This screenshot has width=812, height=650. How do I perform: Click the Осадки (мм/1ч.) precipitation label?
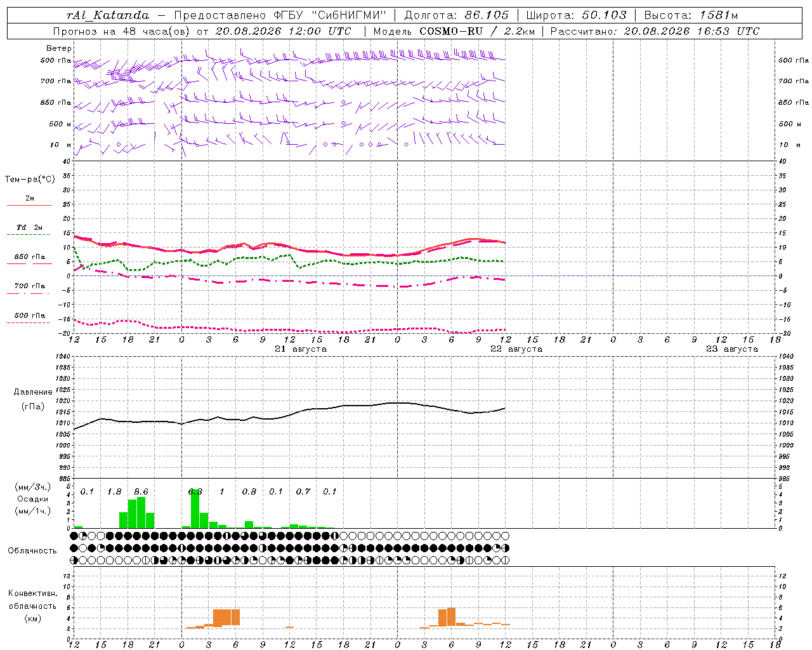(32, 499)
